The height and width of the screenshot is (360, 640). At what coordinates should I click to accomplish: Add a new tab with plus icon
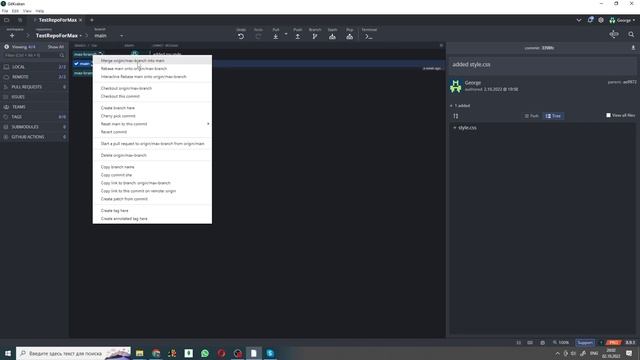(x=91, y=20)
